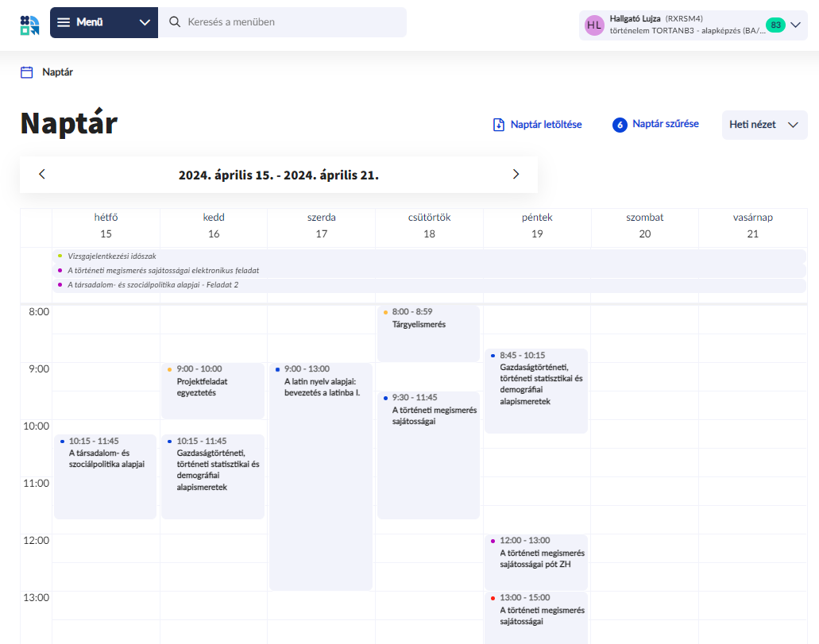Open the Menü dropdown
Screen dimensions: 819x644
pyautogui.click(x=103, y=22)
